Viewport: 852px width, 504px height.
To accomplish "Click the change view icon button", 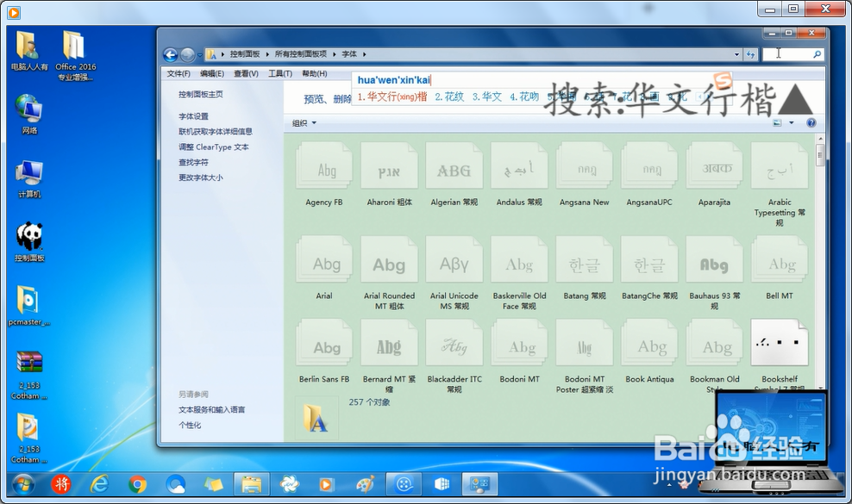I will tap(778, 122).
